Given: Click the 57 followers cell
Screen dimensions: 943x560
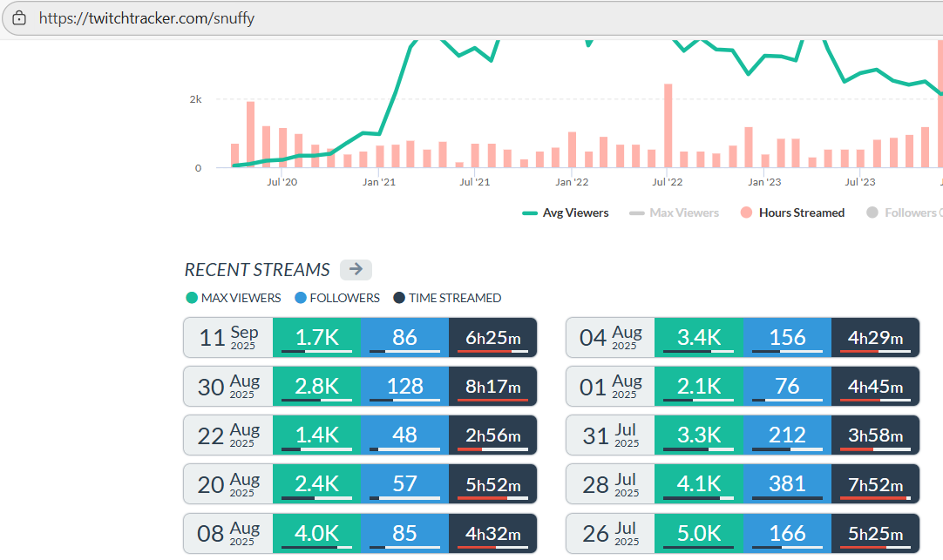Looking at the screenshot, I should pos(404,483).
